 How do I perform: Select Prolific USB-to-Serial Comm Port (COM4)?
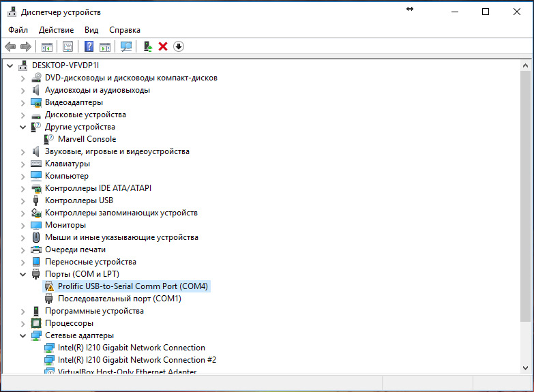[133, 286]
